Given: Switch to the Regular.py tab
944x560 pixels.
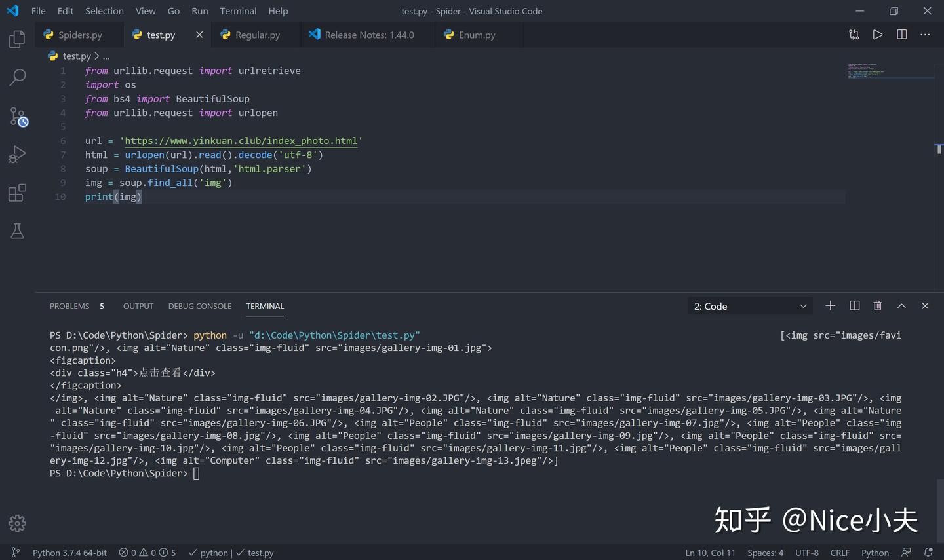Looking at the screenshot, I should [x=256, y=35].
